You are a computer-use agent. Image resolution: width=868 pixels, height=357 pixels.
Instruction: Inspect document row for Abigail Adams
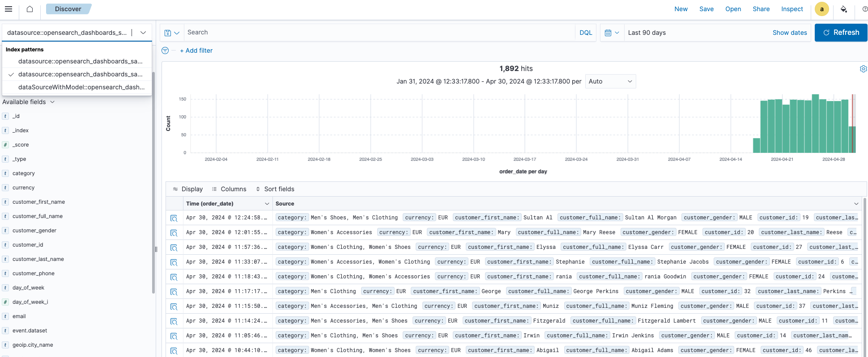174,351
